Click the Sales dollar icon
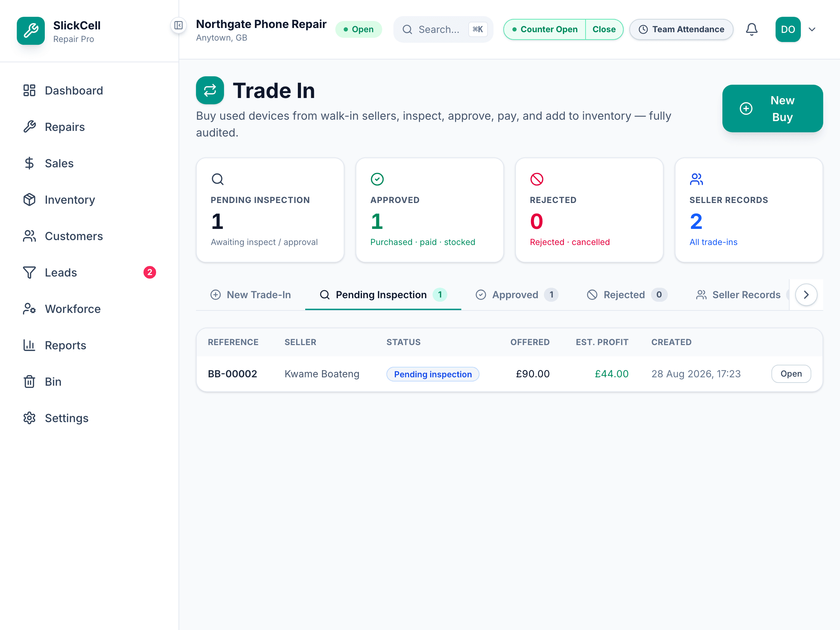Screen dimensions: 840x630 pos(29,163)
